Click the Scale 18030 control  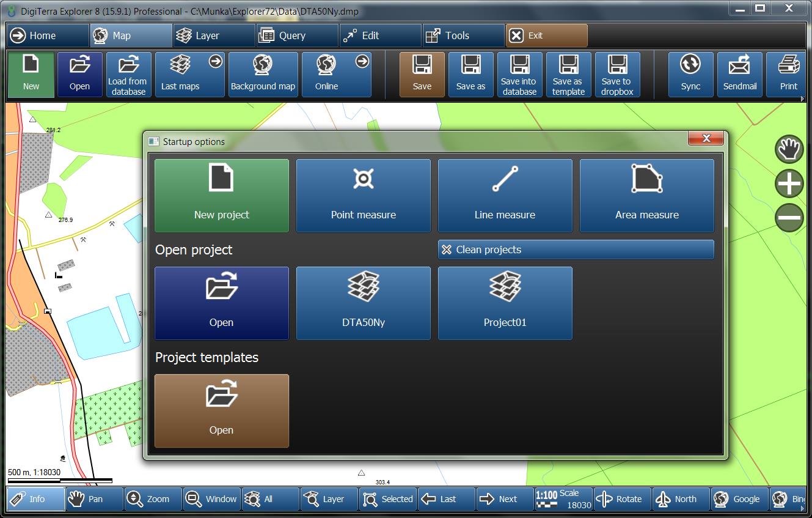click(x=564, y=499)
